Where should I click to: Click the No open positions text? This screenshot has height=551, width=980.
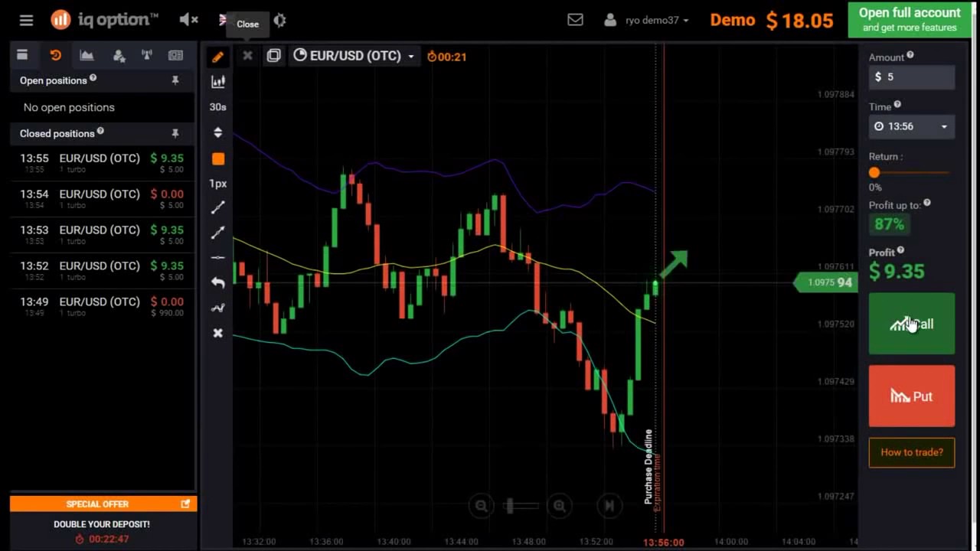pyautogui.click(x=69, y=107)
